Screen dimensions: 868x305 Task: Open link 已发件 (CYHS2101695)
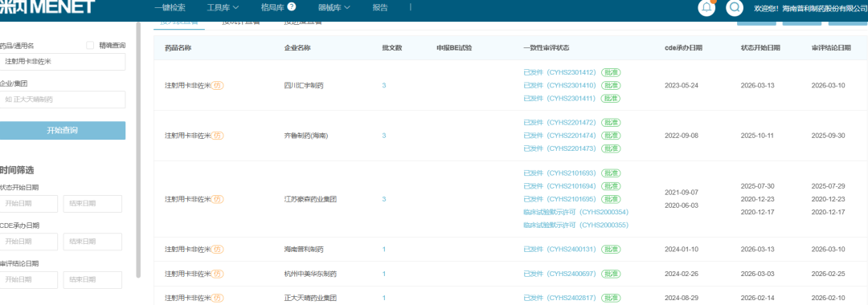tap(559, 199)
